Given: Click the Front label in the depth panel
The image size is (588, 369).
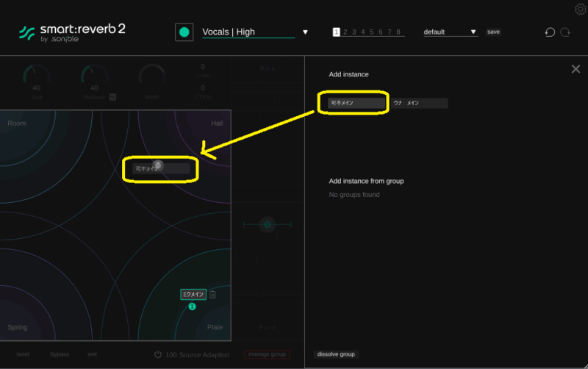Looking at the screenshot, I should pyautogui.click(x=268, y=327).
